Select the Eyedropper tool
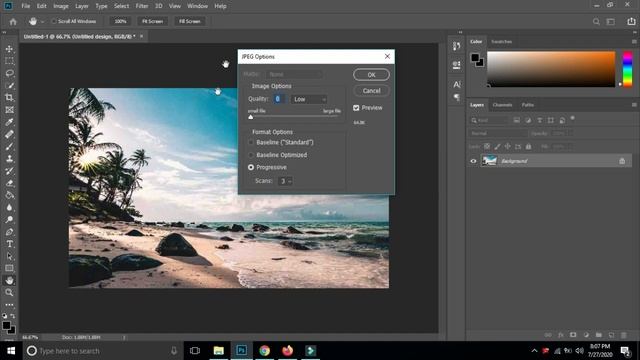Screen dimensions: 640x360 pos(9,122)
